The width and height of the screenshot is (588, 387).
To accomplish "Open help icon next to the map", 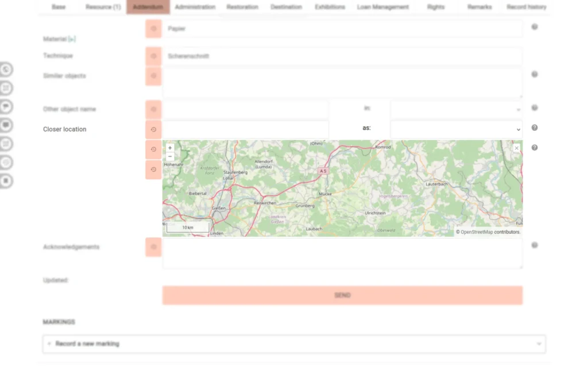I will point(535,148).
